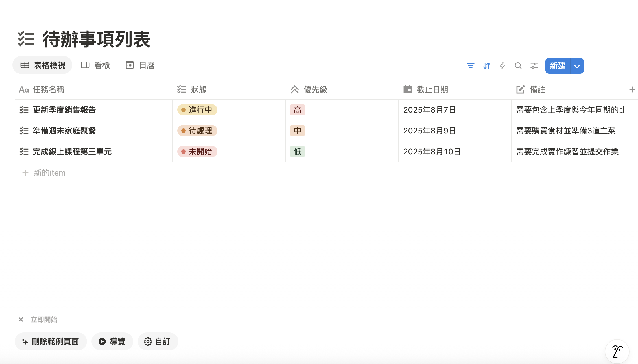Screen dimensions: 638x364
Task: Switch to the 看板 view tab
Action: pos(96,65)
